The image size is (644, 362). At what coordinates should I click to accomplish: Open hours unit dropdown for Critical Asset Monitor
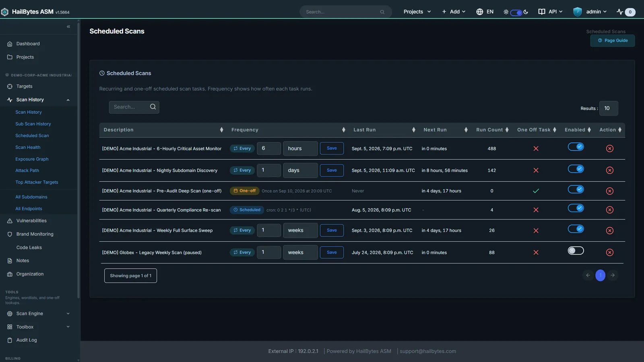pyautogui.click(x=300, y=148)
